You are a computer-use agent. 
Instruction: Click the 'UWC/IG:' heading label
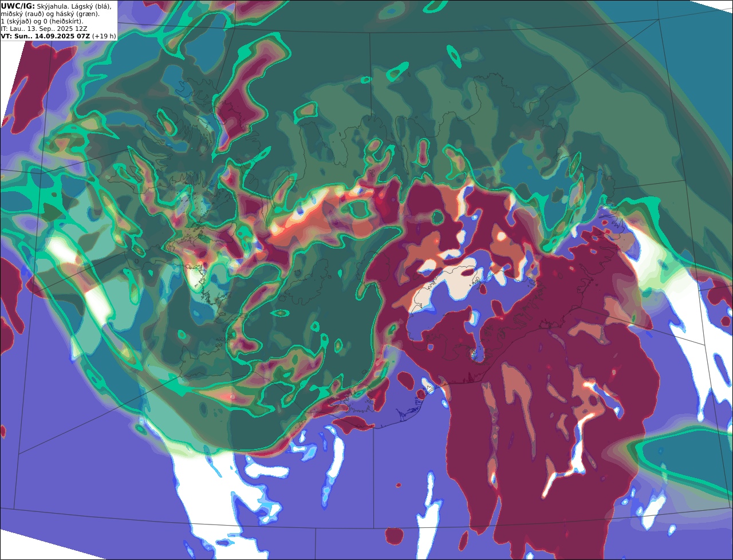[x=18, y=6]
